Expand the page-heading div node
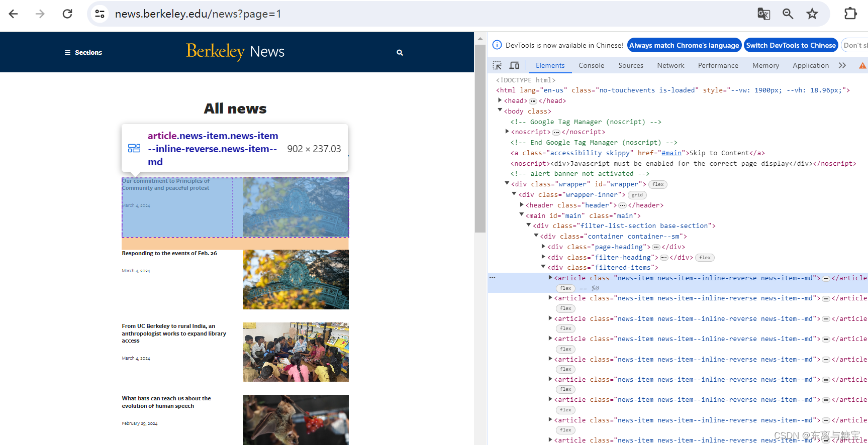Viewport: 868px width, 445px height. tap(543, 247)
